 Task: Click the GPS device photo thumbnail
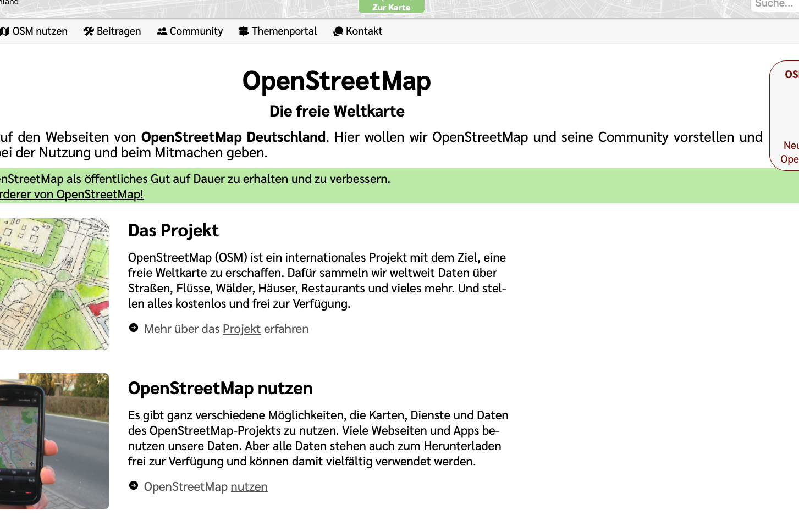(x=54, y=441)
